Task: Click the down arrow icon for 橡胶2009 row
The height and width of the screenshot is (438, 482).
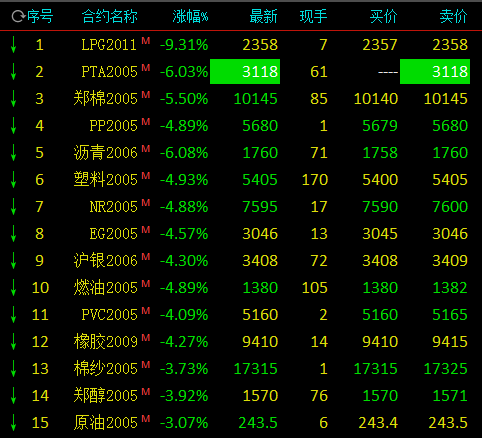Action: click(13, 341)
